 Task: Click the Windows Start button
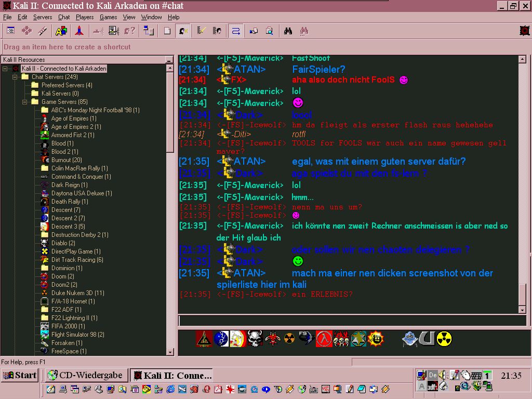point(20,375)
